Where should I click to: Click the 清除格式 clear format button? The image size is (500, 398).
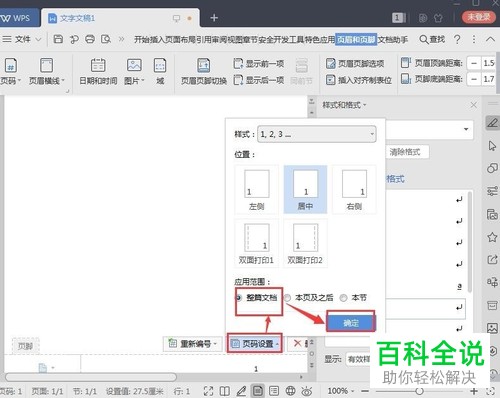406,152
